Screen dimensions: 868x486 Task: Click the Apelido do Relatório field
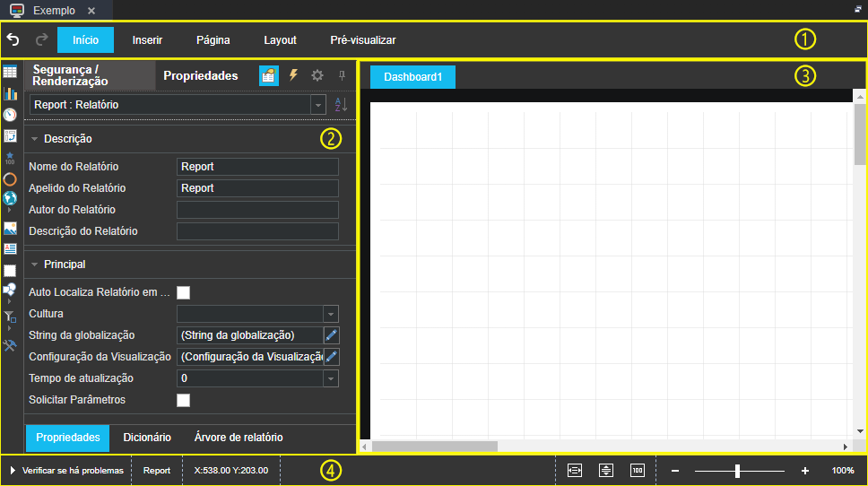click(257, 188)
